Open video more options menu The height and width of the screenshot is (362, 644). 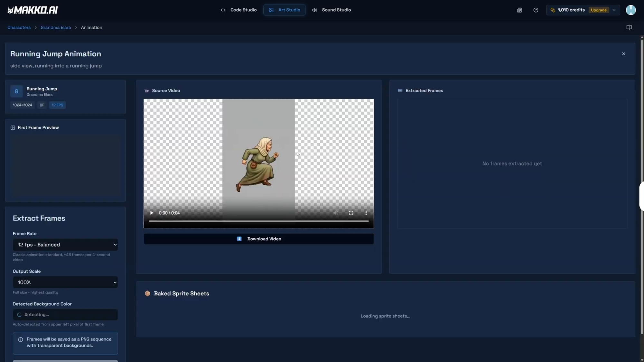click(366, 213)
